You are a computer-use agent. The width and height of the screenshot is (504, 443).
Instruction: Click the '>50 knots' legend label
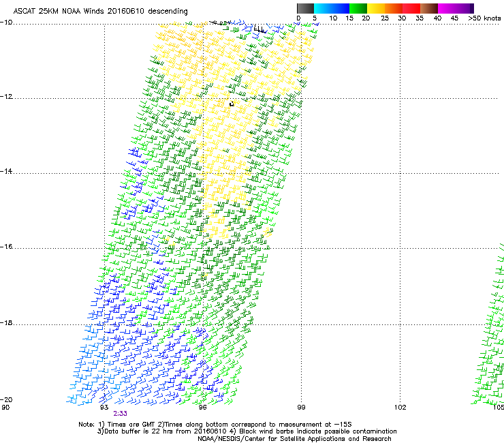tap(484, 18)
